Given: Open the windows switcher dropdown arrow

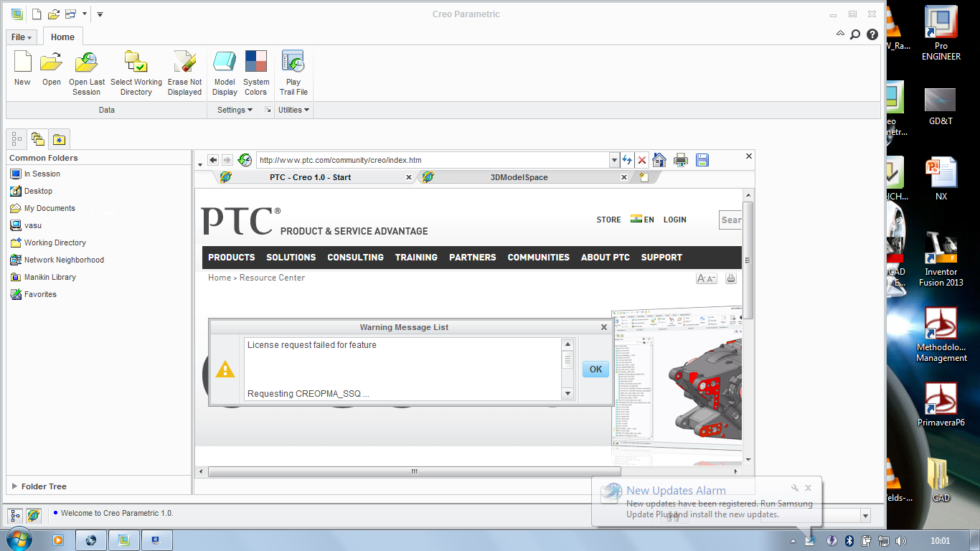Looking at the screenshot, I should pyautogui.click(x=85, y=14).
